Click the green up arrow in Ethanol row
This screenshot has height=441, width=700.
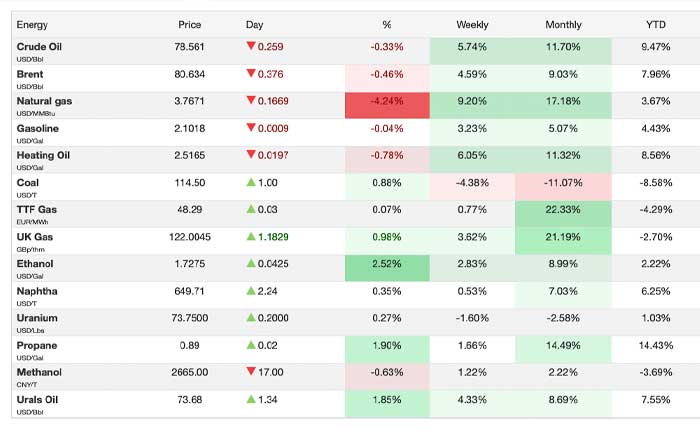point(250,263)
